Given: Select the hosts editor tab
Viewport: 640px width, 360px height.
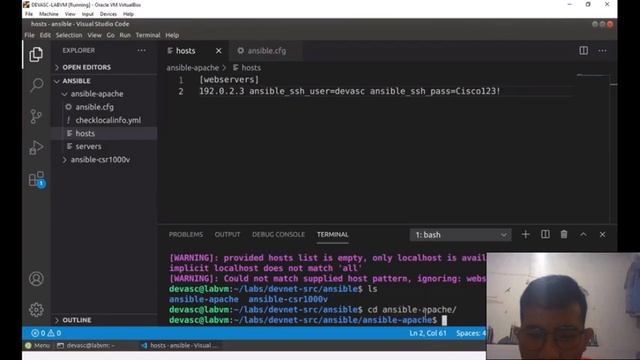Looking at the screenshot, I should pos(185,51).
